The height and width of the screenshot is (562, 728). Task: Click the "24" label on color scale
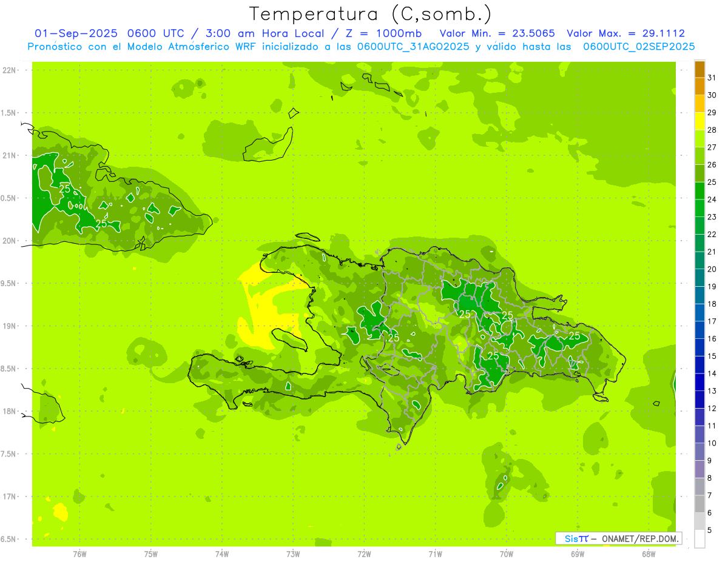[x=712, y=199]
